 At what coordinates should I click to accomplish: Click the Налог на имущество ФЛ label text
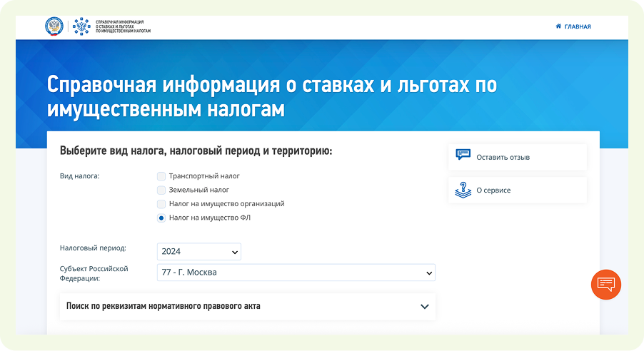tap(209, 218)
